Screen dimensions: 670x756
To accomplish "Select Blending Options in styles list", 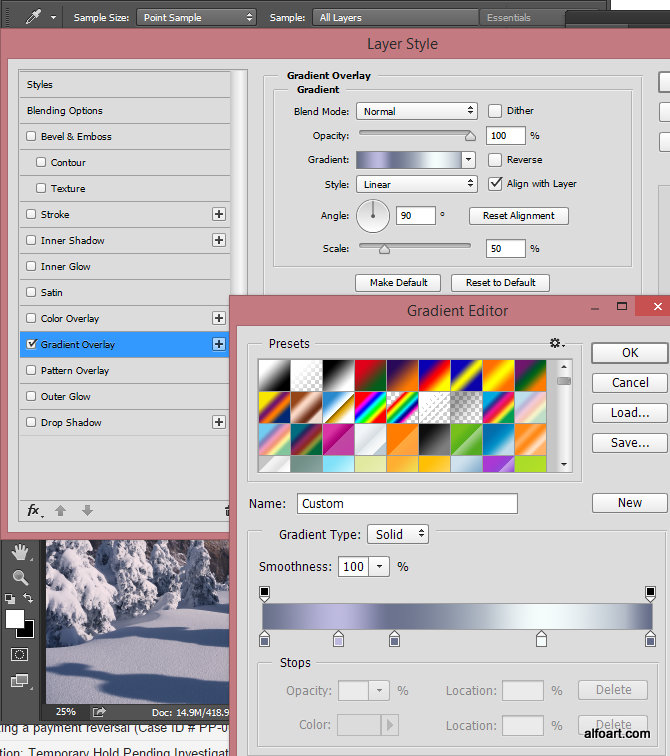I will (x=65, y=111).
